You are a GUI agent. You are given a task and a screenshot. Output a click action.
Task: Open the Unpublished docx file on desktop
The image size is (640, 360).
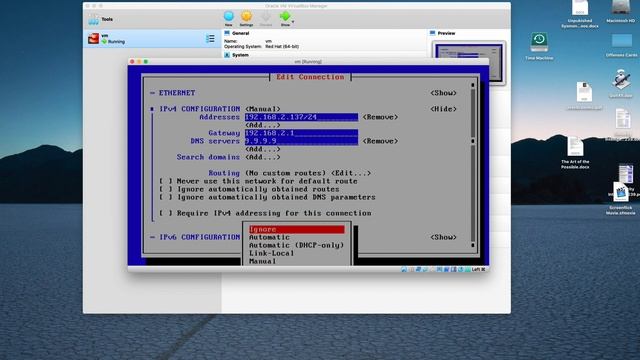tap(580, 8)
